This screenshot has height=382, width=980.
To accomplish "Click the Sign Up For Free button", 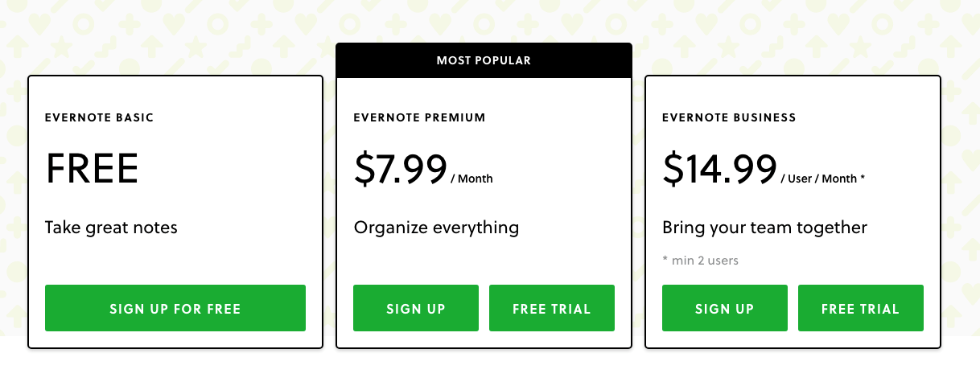I will pos(175,308).
